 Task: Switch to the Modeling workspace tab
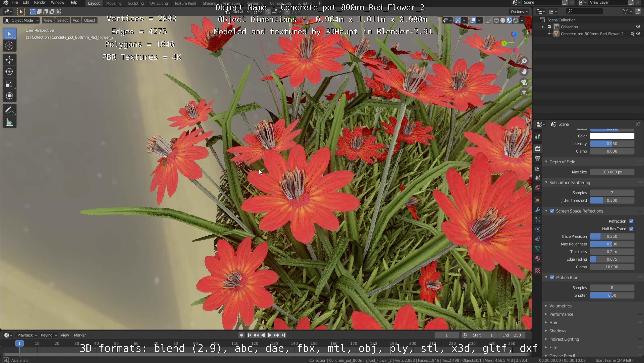click(114, 3)
